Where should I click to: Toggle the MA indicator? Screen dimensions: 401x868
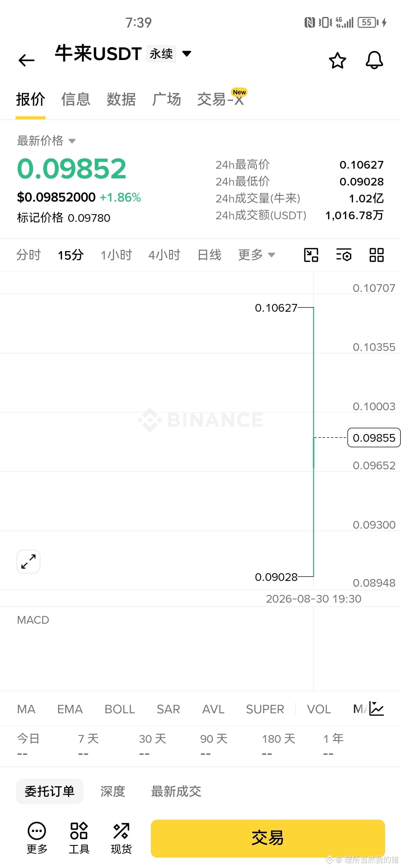26,709
